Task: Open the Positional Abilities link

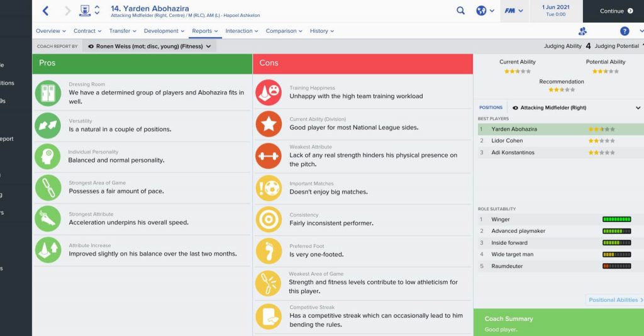Action: 616,300
